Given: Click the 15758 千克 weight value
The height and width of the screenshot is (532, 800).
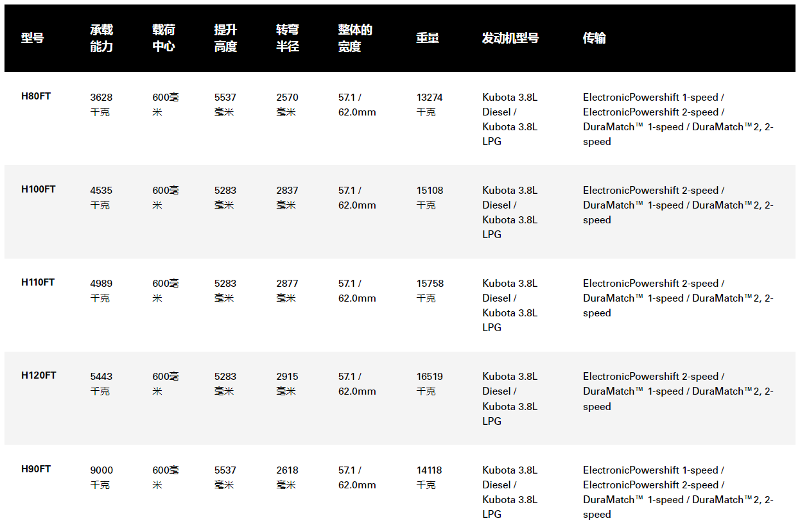Looking at the screenshot, I should [430, 291].
